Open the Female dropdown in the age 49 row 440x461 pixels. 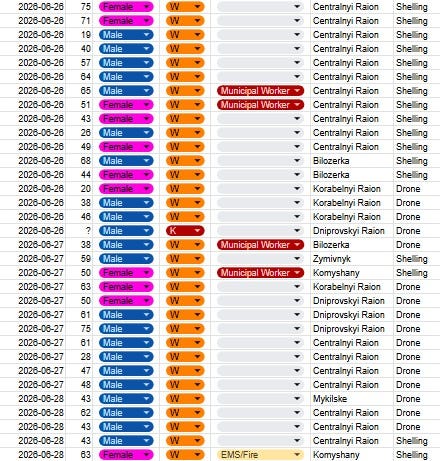[x=126, y=147]
